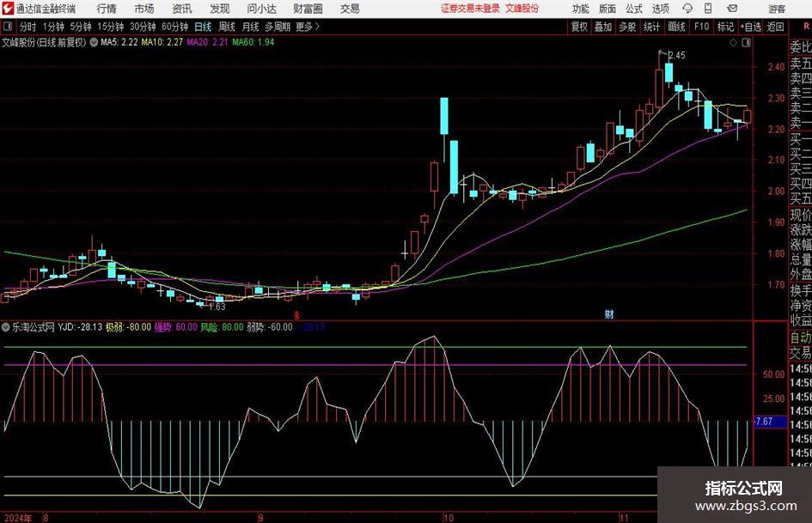Click the 返回 back button
812x523 pixels.
(775, 27)
